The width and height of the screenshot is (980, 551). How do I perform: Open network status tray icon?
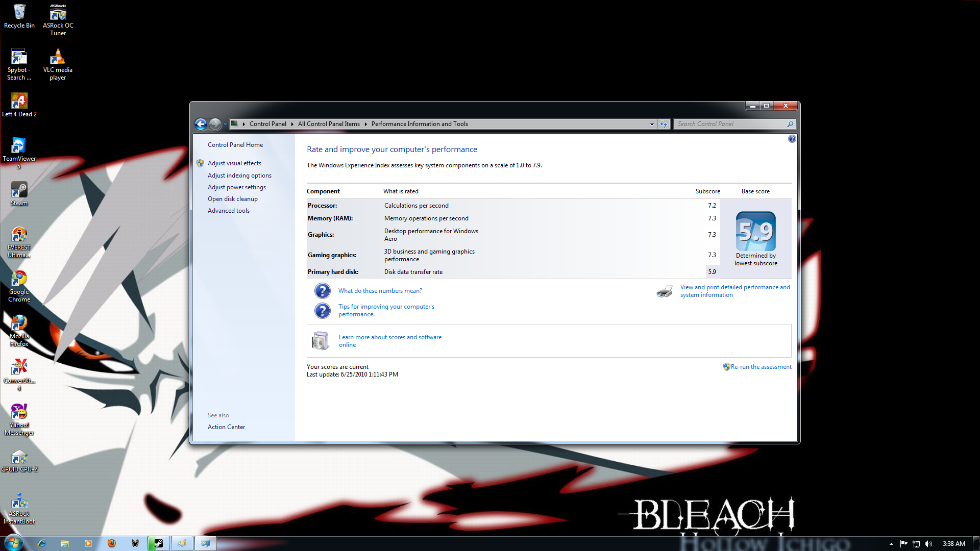[916, 544]
